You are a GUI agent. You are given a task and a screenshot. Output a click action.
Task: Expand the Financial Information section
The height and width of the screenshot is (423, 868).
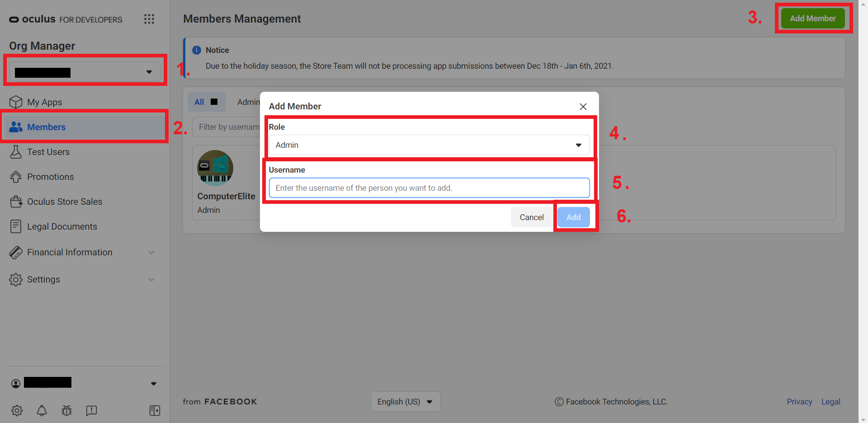[82, 253]
